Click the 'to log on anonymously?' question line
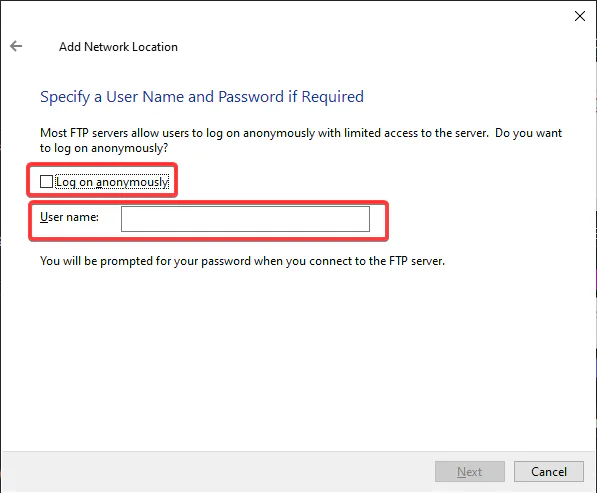Image resolution: width=597 pixels, height=493 pixels. [104, 148]
